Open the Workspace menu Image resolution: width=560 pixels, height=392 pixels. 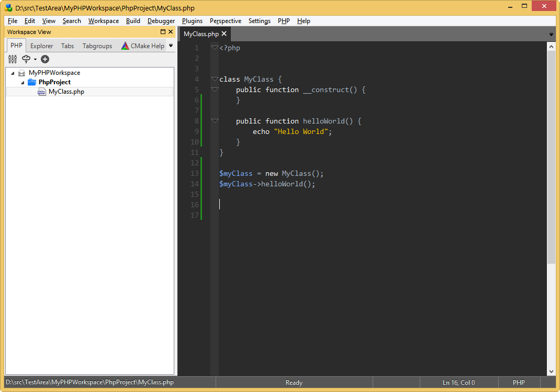(104, 21)
